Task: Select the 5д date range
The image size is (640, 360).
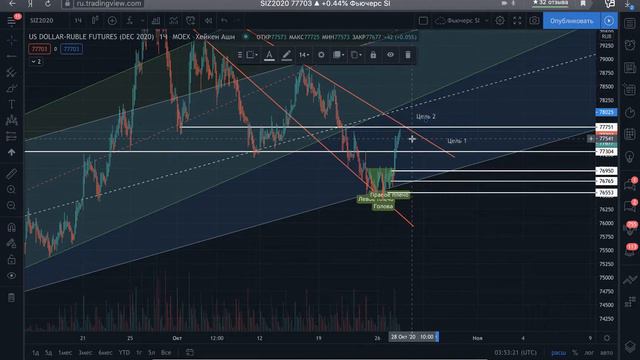Action: click(49, 352)
